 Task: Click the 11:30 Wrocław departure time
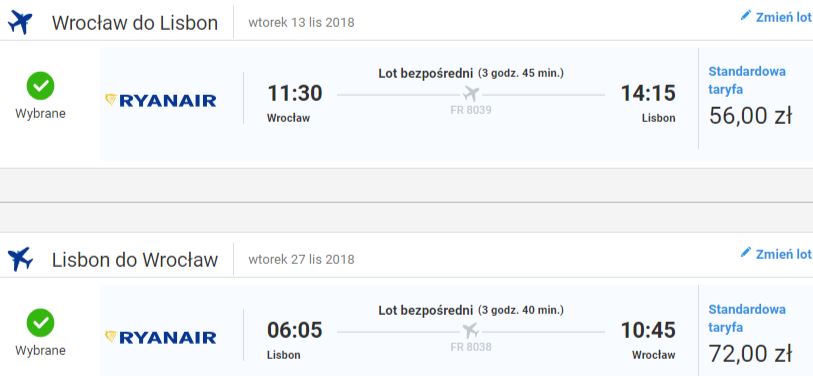(295, 93)
